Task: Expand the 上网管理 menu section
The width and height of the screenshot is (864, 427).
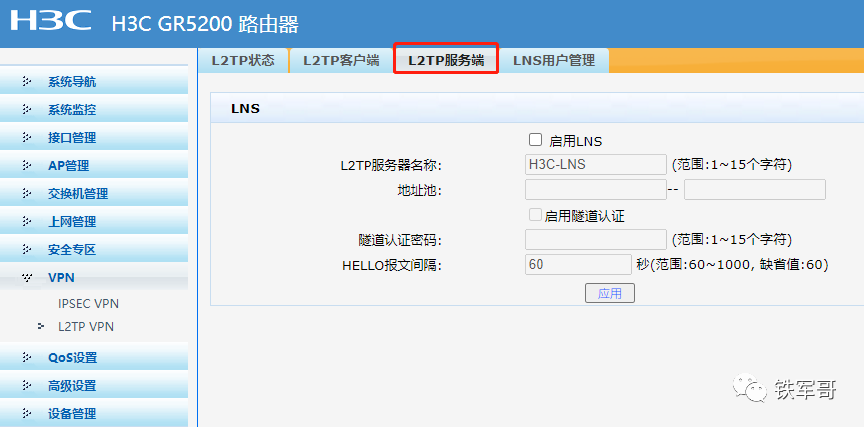Action: click(94, 221)
